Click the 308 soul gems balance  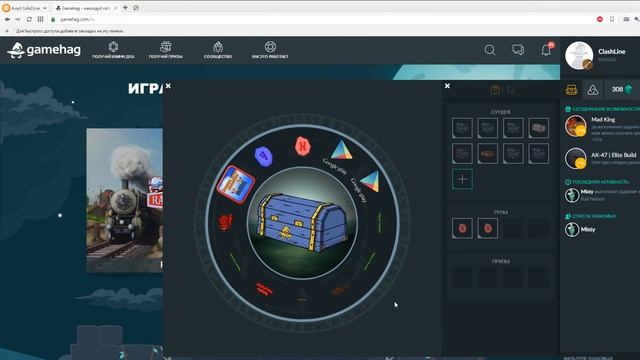622,89
